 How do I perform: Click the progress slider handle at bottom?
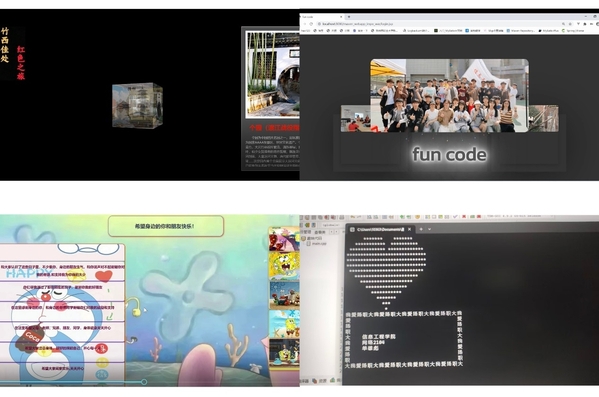pyautogui.click(x=144, y=382)
